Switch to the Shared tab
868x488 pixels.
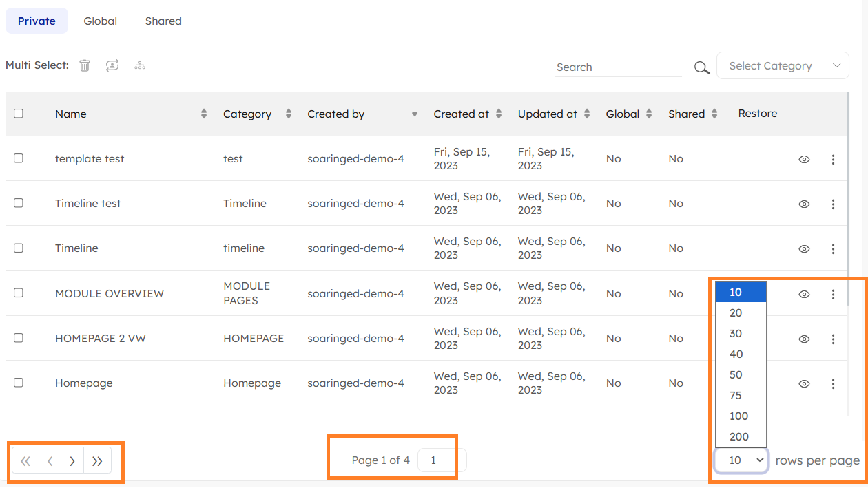[x=163, y=21]
